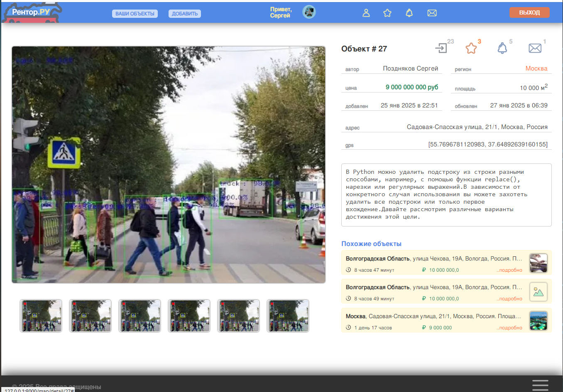Image resolution: width=563 pixels, height=392 pixels.
Task: Click Сергей's avatar picture
Action: click(x=309, y=12)
